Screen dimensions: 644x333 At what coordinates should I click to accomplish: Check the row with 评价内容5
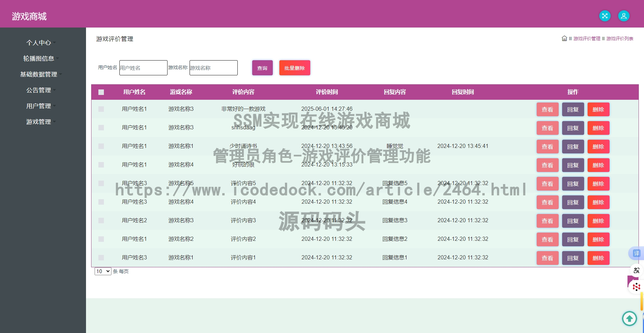pyautogui.click(x=101, y=183)
